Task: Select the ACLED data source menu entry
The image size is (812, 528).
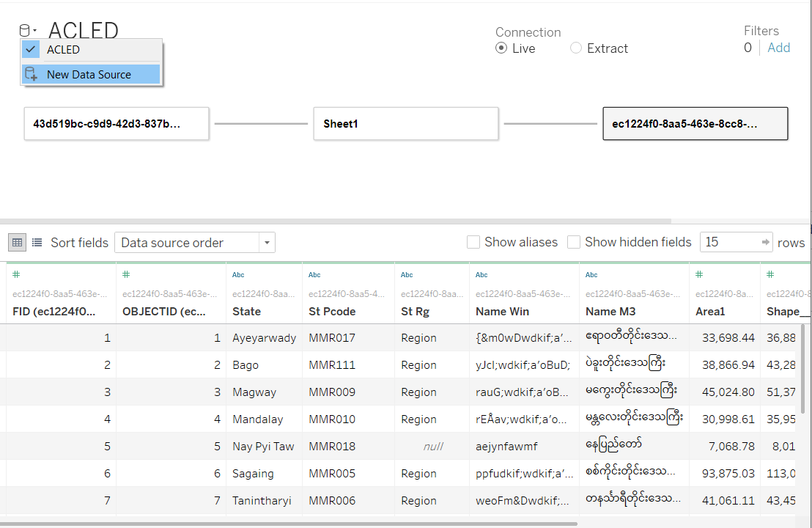Action: (63, 50)
